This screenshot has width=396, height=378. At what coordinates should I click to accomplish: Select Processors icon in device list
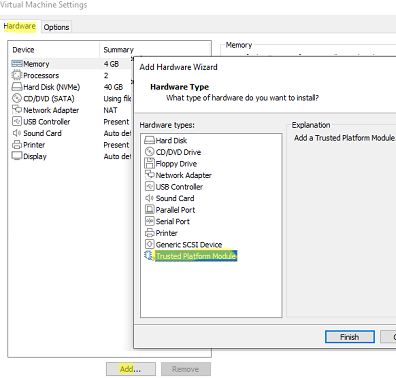[17, 75]
